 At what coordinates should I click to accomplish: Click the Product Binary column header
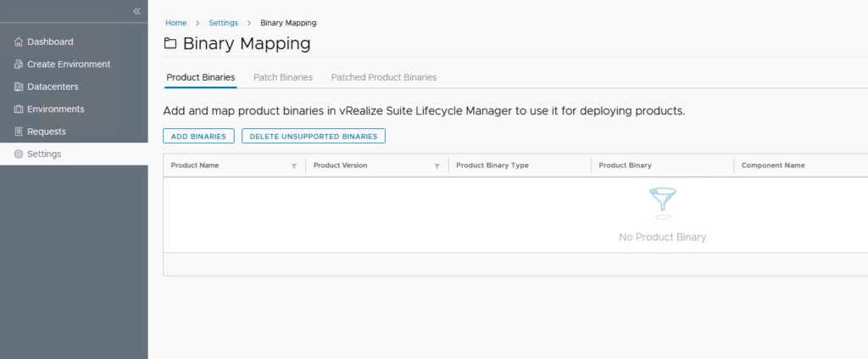click(x=625, y=165)
